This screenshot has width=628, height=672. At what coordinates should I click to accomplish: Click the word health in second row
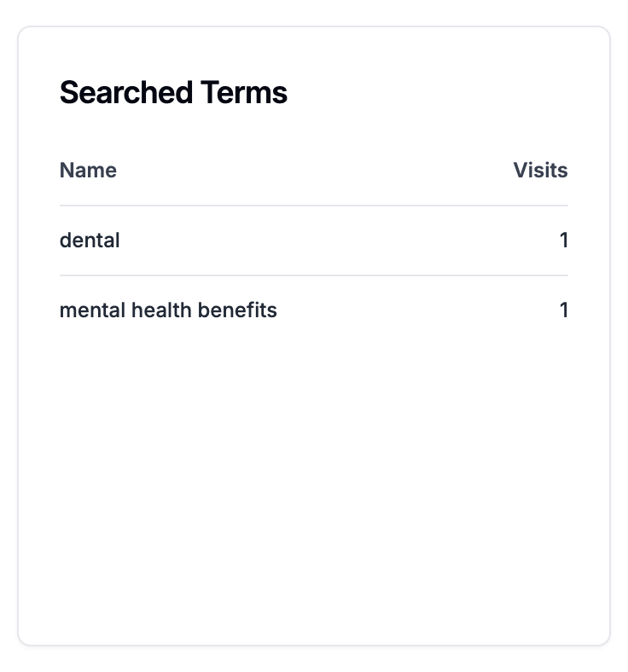click(161, 310)
